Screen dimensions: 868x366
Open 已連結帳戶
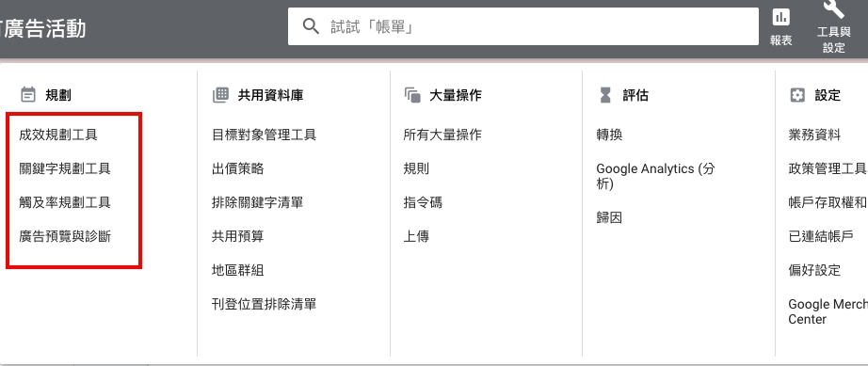click(x=821, y=236)
